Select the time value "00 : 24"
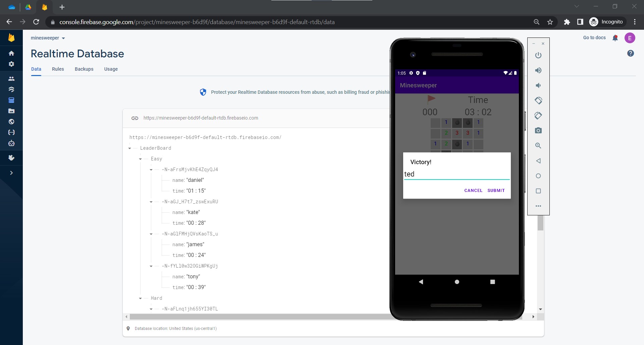 pos(196,255)
